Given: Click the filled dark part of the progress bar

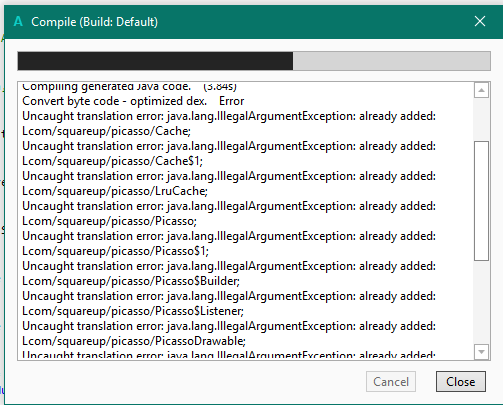Looking at the screenshot, I should click(x=155, y=61).
